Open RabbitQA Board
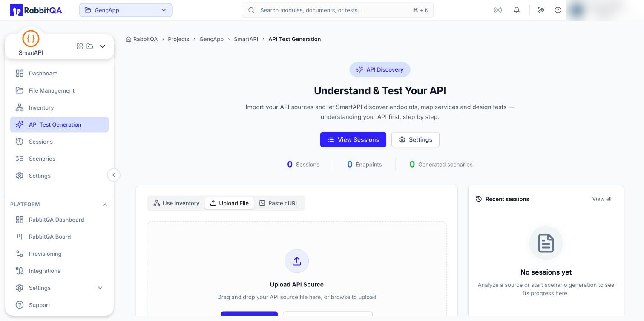This screenshot has width=644, height=321. [x=59, y=237]
